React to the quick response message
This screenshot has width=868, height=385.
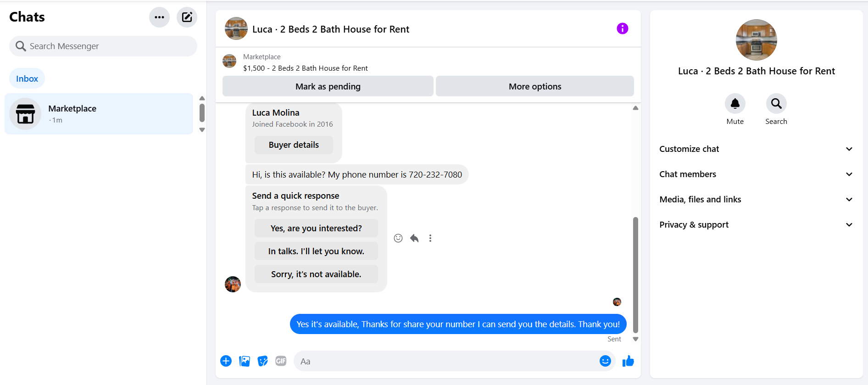(x=398, y=238)
